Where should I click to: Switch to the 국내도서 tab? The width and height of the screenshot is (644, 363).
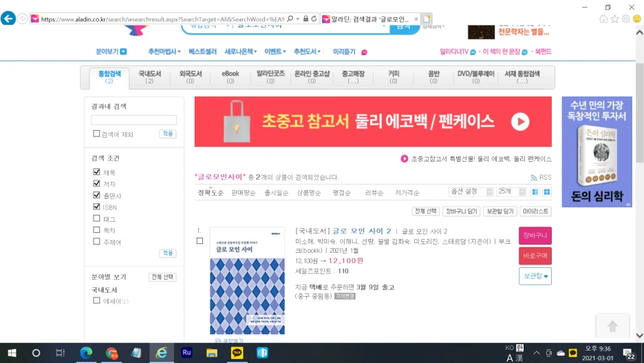pyautogui.click(x=149, y=77)
